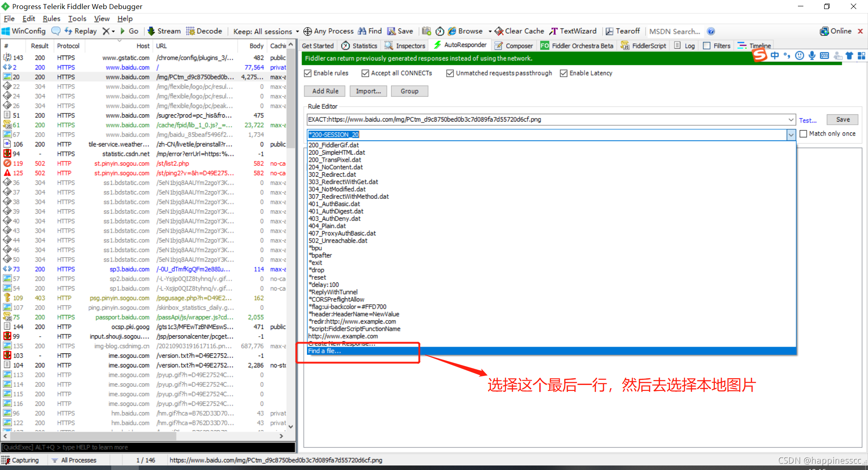Click the Sogou keyboard icon
Screen dimensions: 868x470
[825, 56]
